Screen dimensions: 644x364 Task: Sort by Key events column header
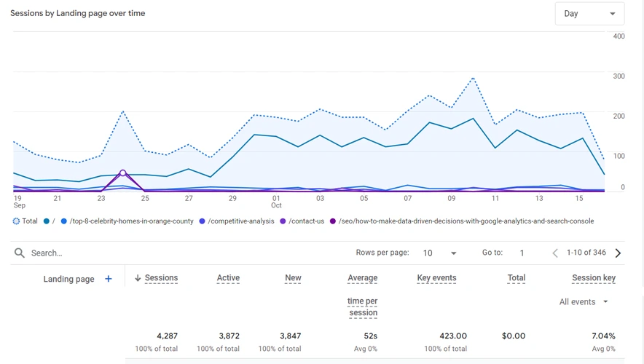(x=436, y=278)
